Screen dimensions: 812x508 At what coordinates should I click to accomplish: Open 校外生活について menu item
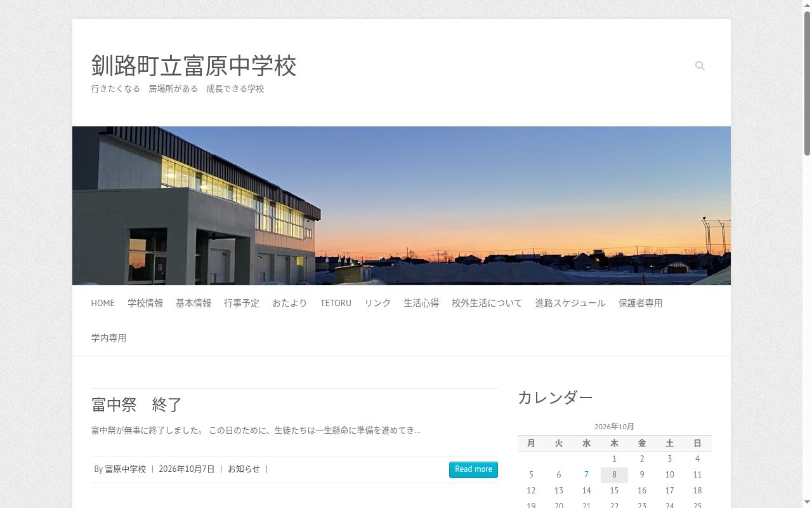click(x=487, y=304)
